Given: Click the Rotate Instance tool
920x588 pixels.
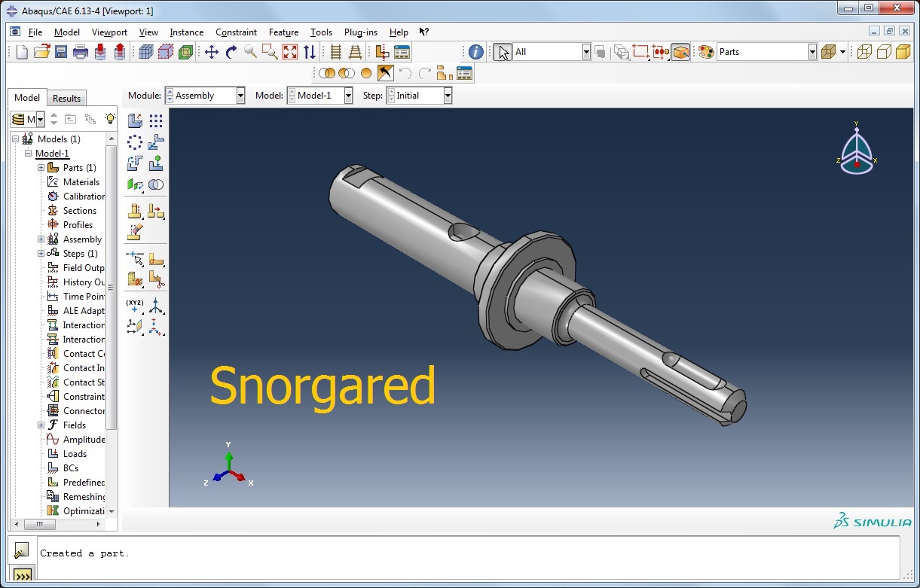Looking at the screenshot, I should 135,163.
